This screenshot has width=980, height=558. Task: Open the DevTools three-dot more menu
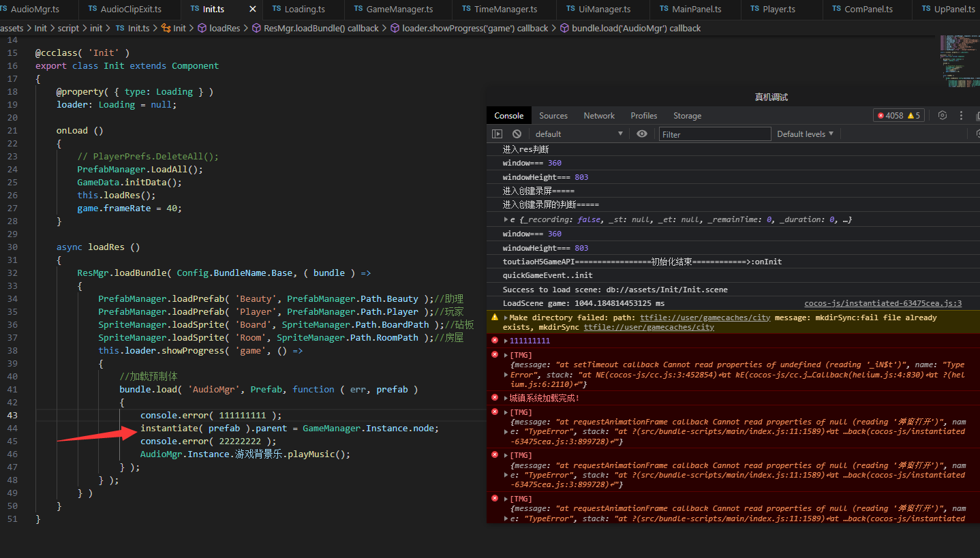[961, 116]
